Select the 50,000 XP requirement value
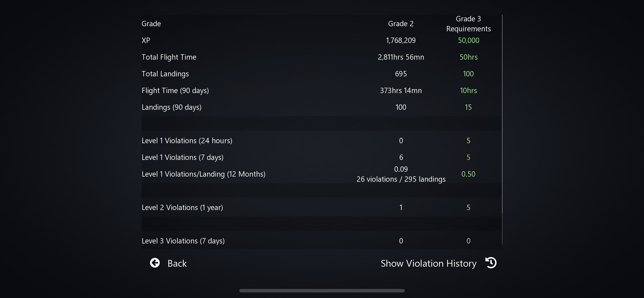644x298 pixels. click(468, 40)
